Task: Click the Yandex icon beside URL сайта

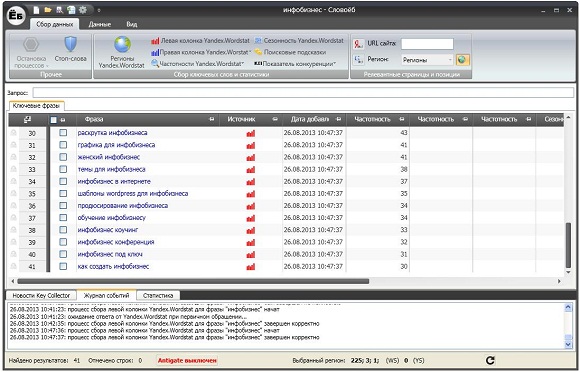Action: 358,44
